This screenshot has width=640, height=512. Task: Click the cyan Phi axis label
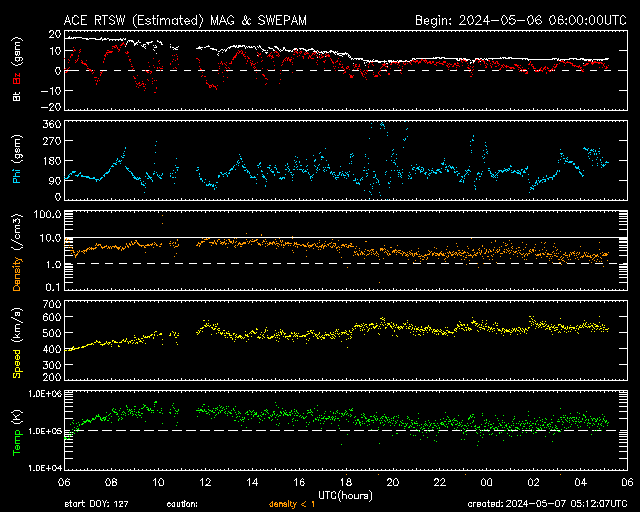click(17, 175)
